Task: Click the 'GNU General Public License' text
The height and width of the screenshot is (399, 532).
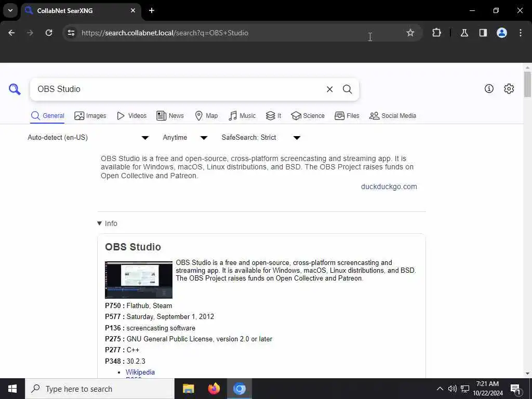Action: 170,339
